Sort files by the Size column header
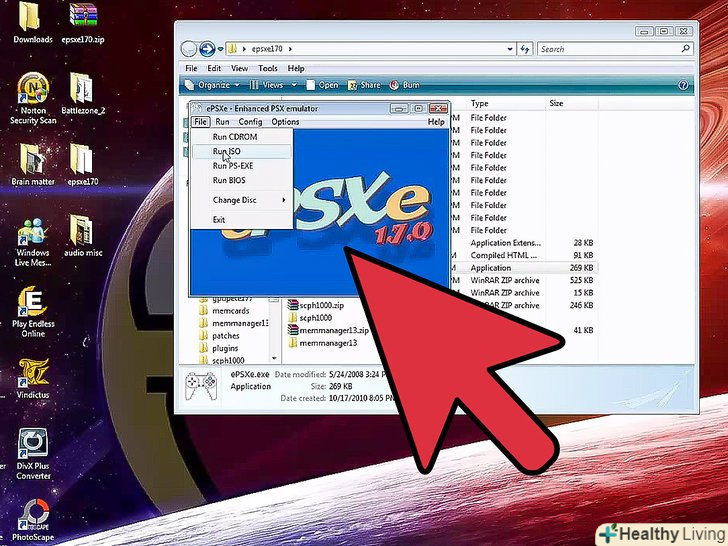The height and width of the screenshot is (546, 728). click(556, 103)
